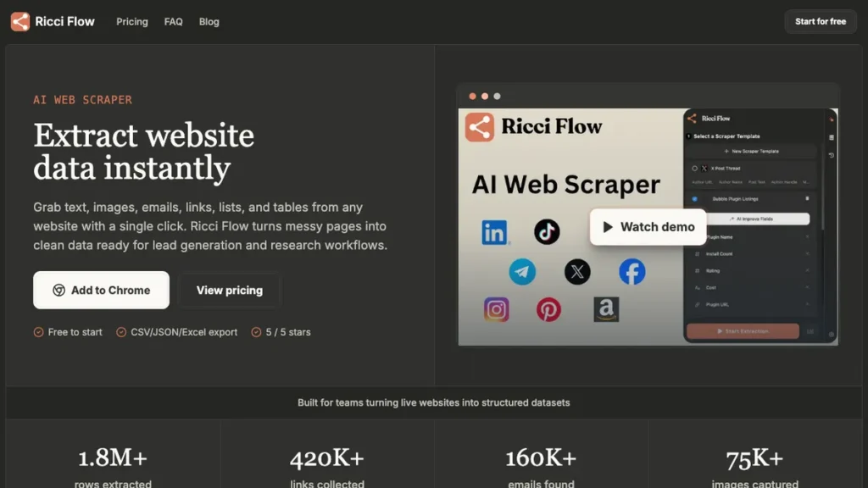Click the Start for free button
The height and width of the screenshot is (488, 868).
point(821,21)
